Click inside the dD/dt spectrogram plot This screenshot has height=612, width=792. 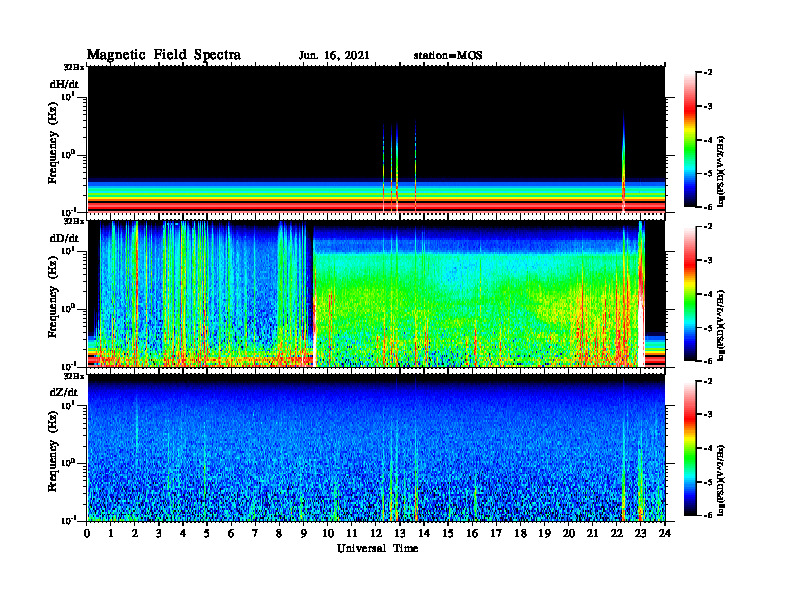tap(376, 294)
